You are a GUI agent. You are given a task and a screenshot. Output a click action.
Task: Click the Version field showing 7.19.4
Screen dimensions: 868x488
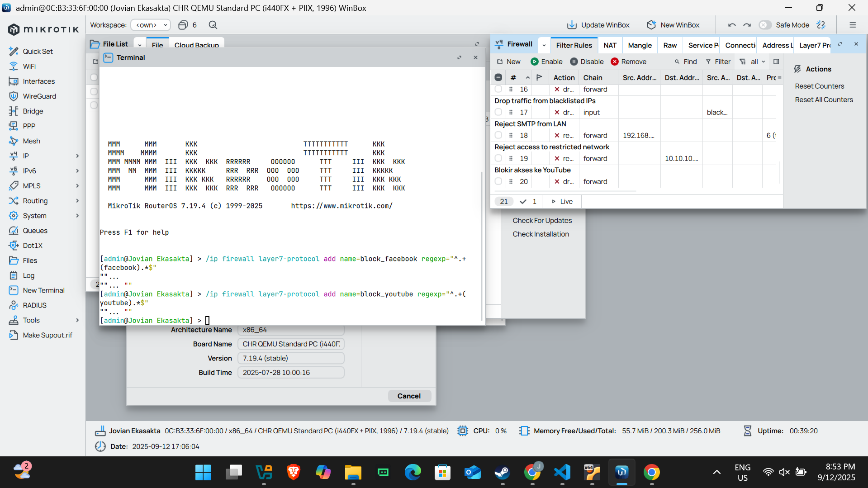(291, 358)
